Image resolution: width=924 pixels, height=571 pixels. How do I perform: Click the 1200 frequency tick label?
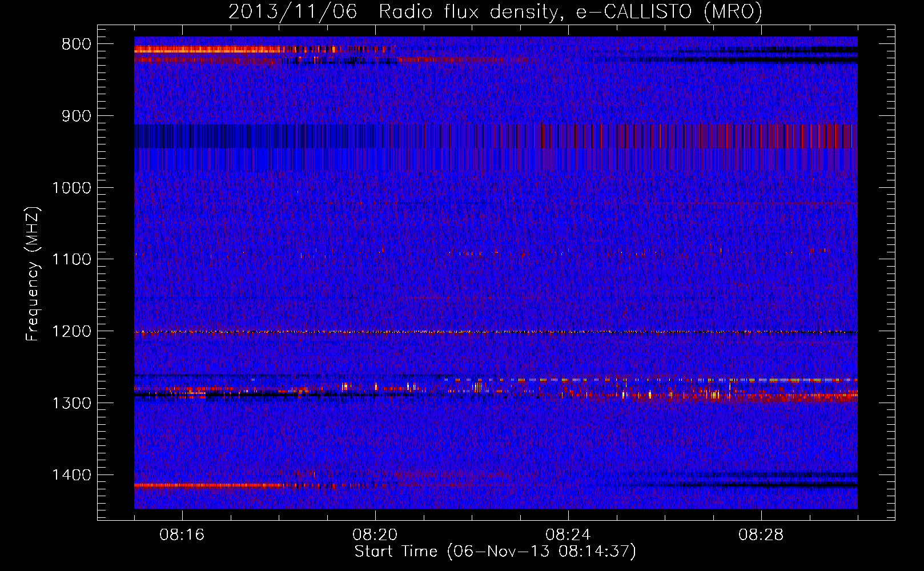(x=71, y=332)
